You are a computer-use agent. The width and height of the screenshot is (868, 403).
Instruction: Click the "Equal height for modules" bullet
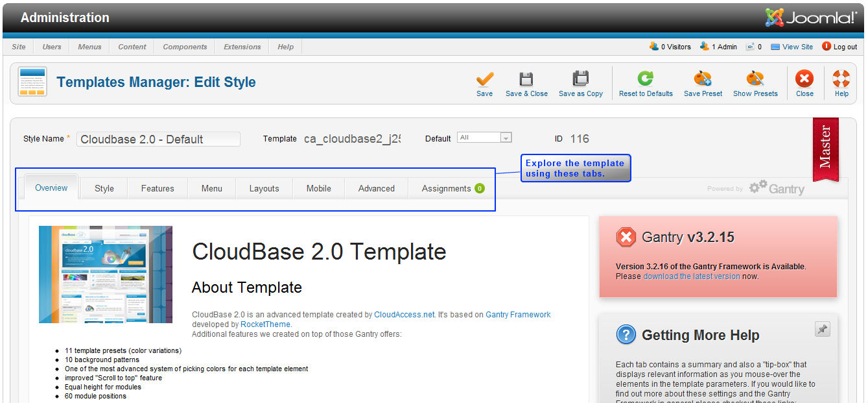(103, 387)
